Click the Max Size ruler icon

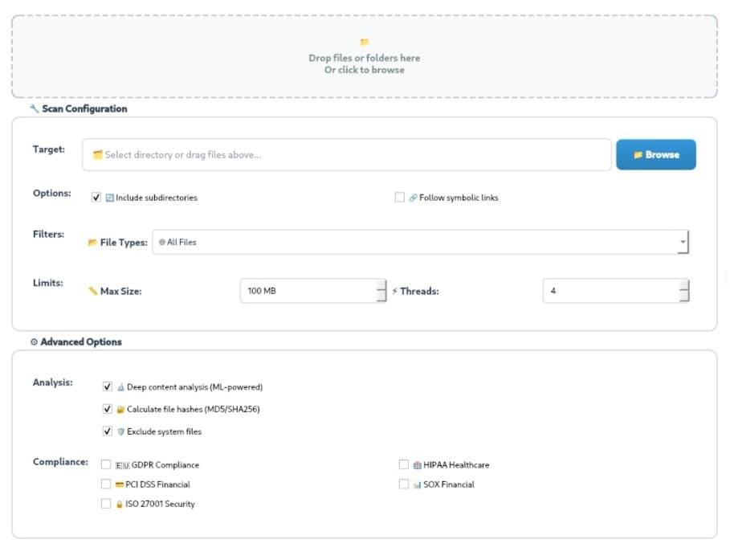click(92, 291)
